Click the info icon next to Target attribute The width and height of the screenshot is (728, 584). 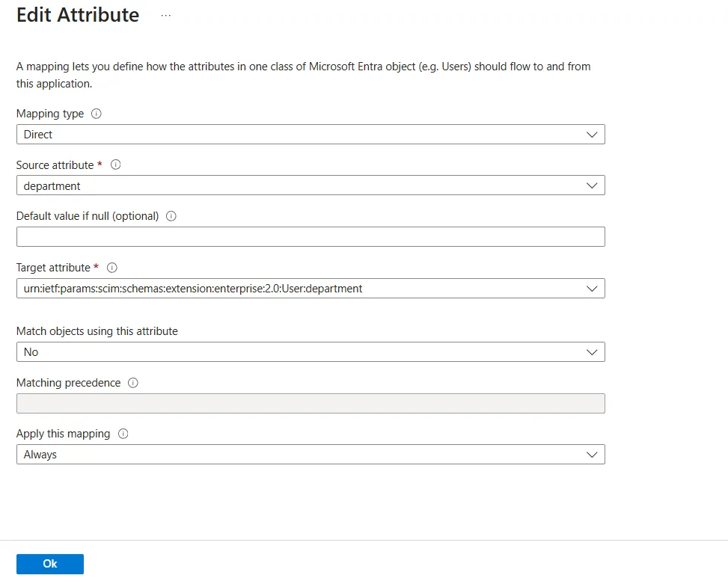point(111,268)
